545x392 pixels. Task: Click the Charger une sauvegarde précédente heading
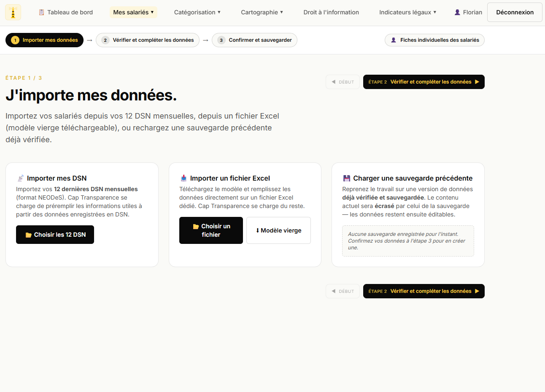(413, 178)
